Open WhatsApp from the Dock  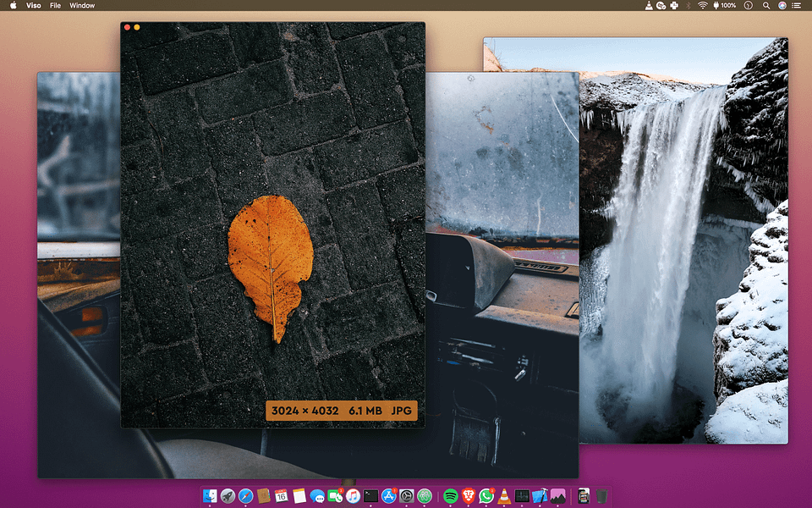point(486,496)
